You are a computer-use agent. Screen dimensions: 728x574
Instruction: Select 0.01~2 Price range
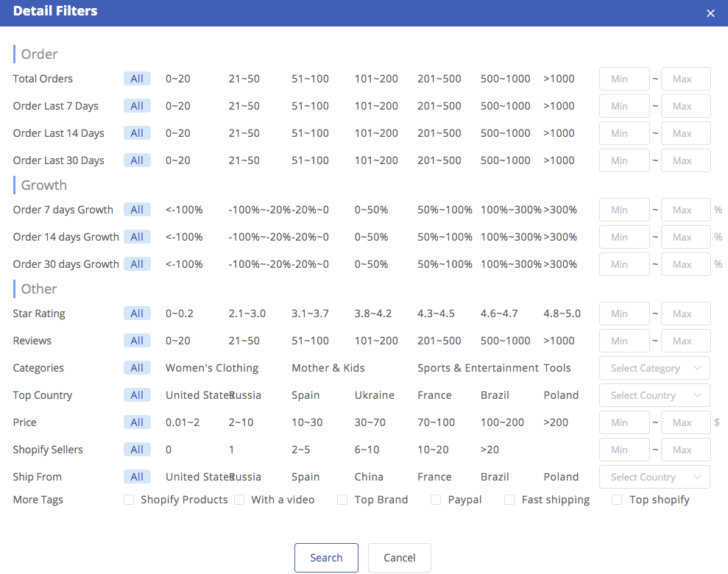pyautogui.click(x=183, y=422)
